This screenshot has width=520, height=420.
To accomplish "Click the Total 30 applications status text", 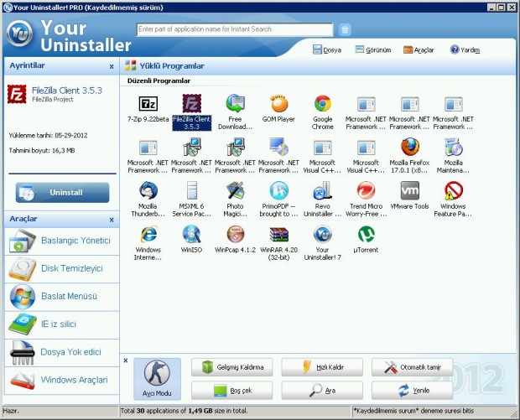I will click(184, 411).
